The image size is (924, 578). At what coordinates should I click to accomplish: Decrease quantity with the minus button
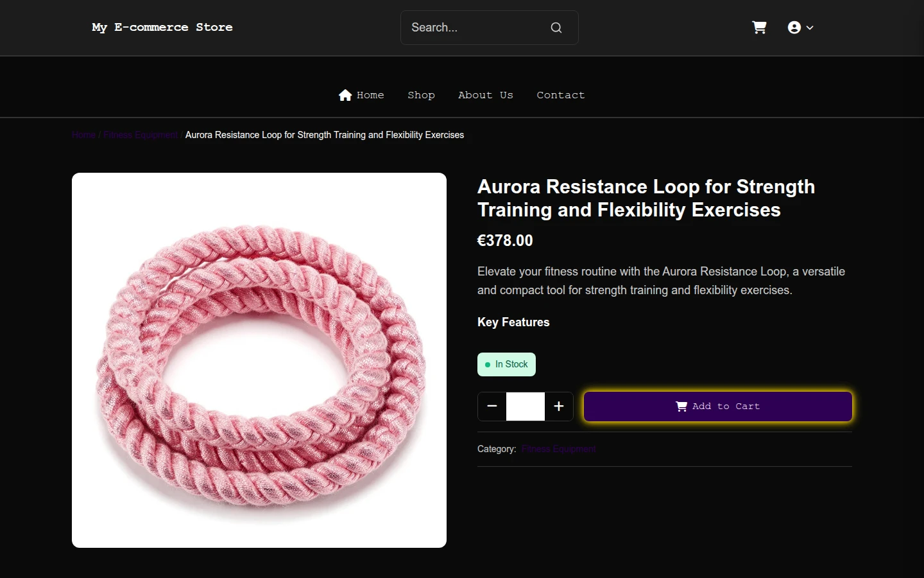(492, 407)
